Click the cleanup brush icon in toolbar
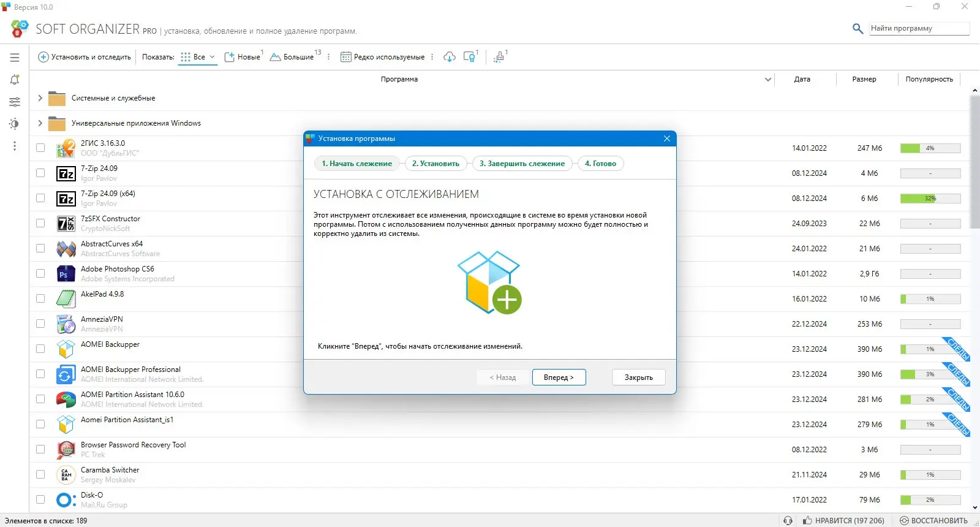 coord(499,57)
